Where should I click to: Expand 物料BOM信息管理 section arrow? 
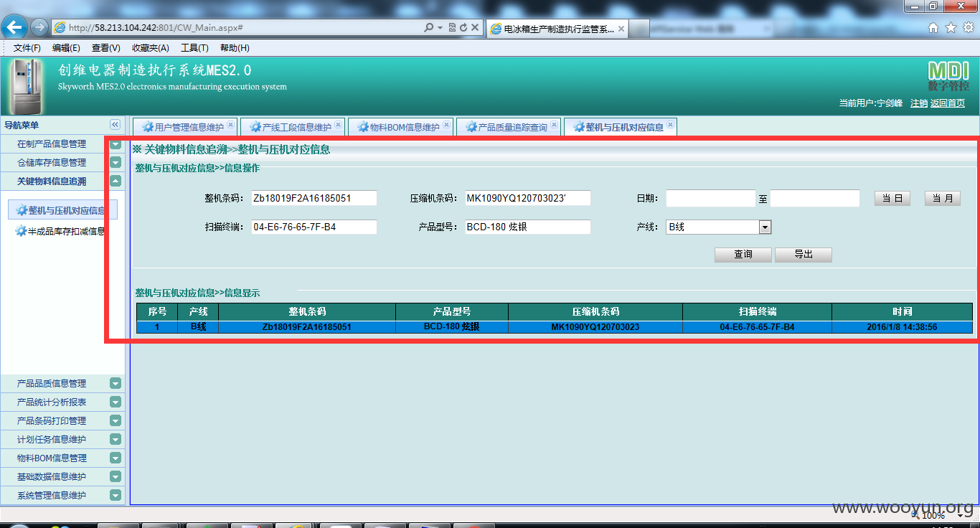click(116, 458)
